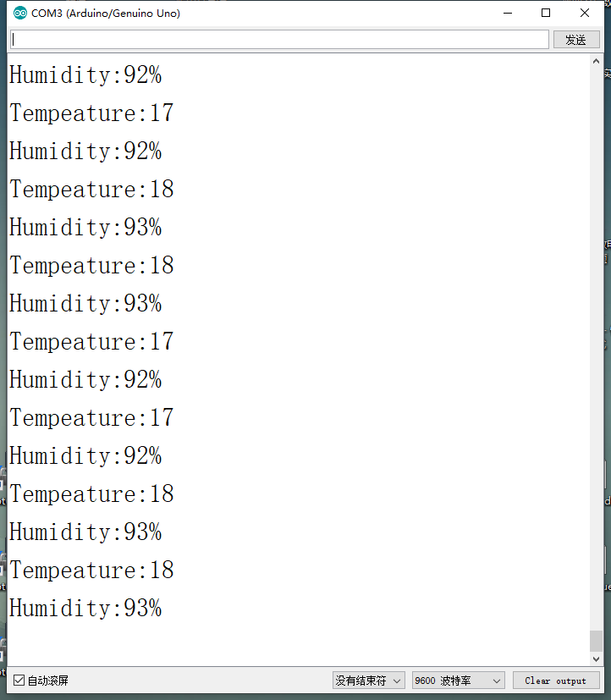Click the Clear output button
Viewport: 611px width, 700px height.
coord(556,681)
